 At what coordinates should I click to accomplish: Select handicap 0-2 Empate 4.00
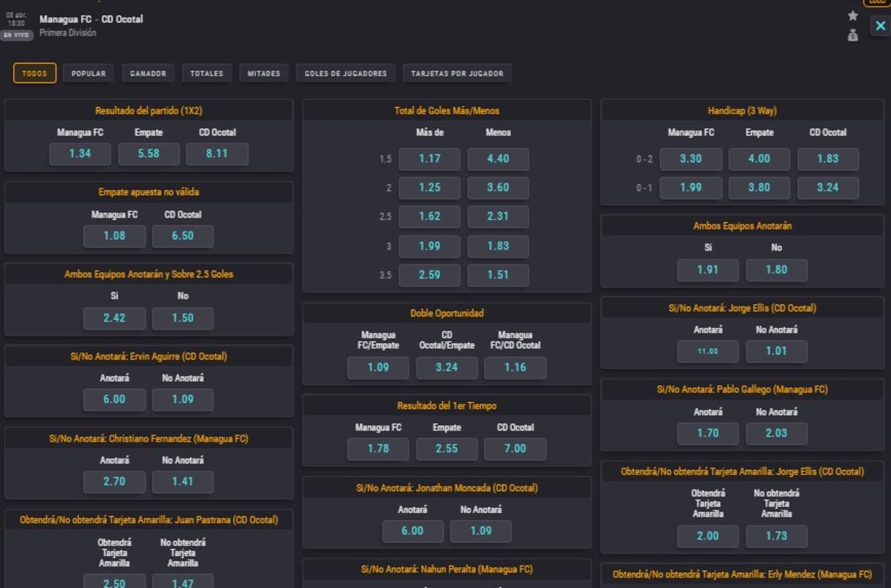(x=760, y=159)
